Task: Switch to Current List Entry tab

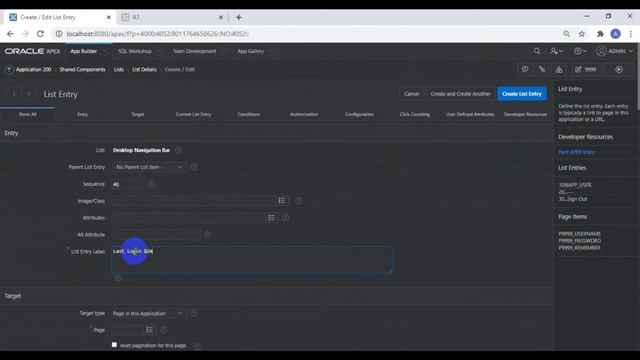Action: coord(193,114)
